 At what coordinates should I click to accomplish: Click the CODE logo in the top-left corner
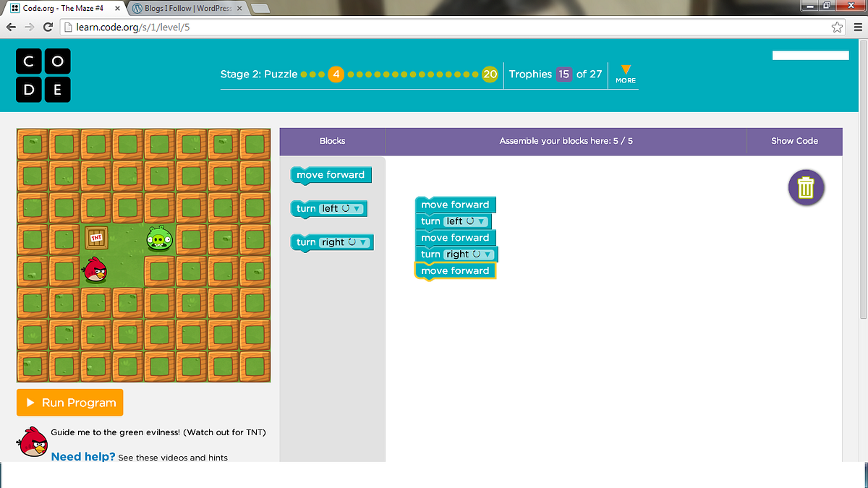click(x=43, y=74)
